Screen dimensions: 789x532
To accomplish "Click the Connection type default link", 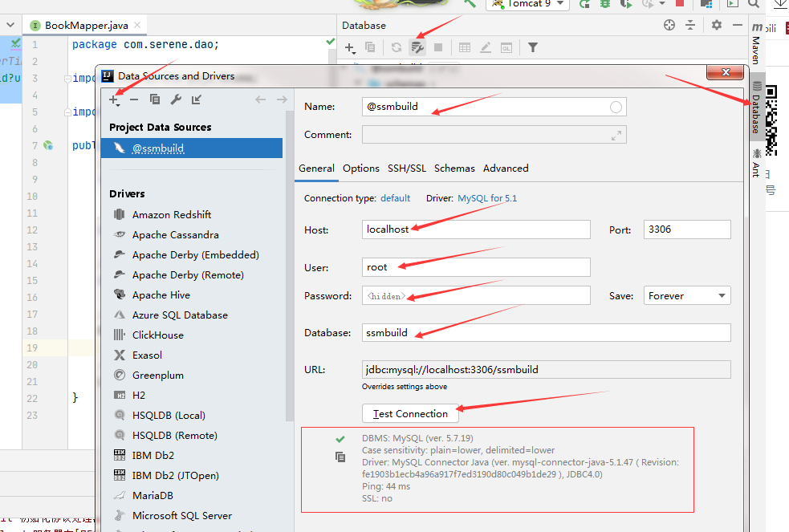I will pos(395,198).
